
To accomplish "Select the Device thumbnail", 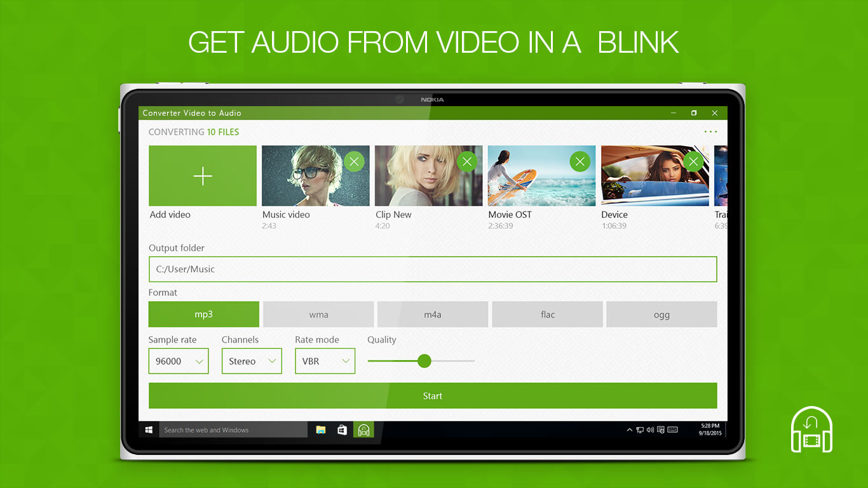I will tap(655, 176).
